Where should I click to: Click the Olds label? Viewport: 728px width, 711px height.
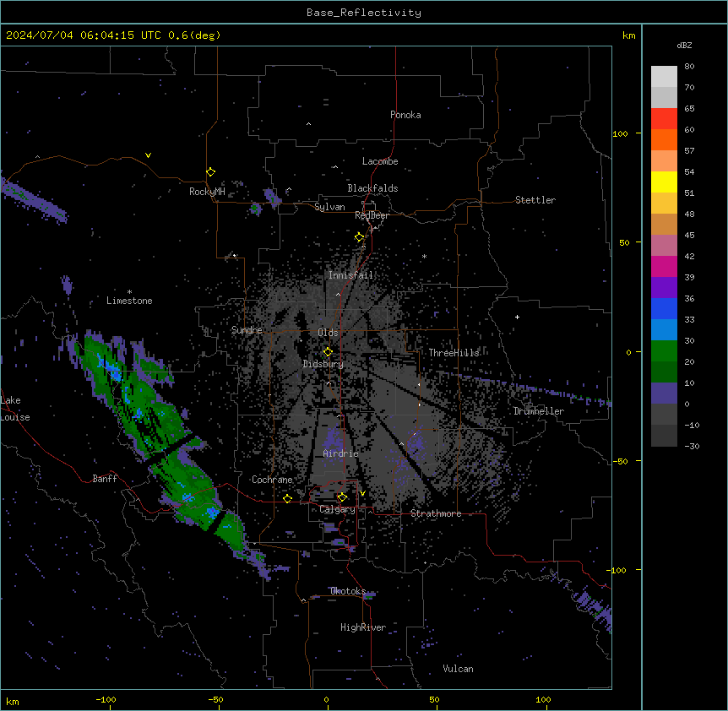[x=328, y=333]
